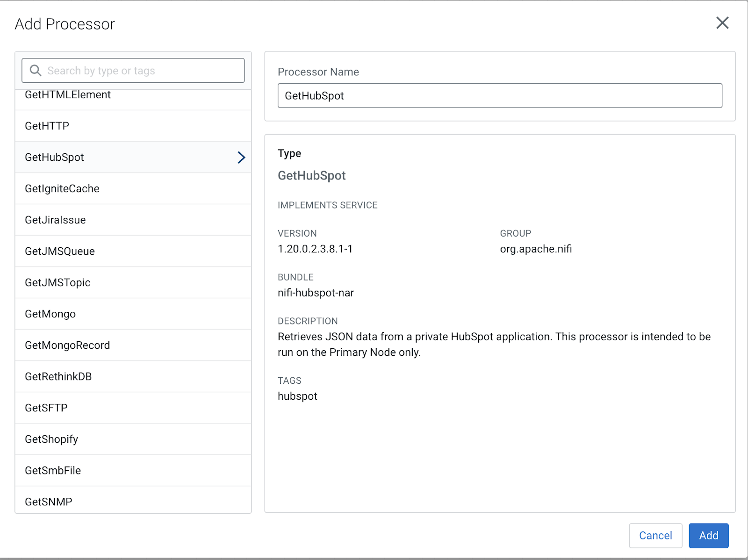Choose GetJiraIssue processor
Viewport: 748px width, 560px height.
[133, 220]
